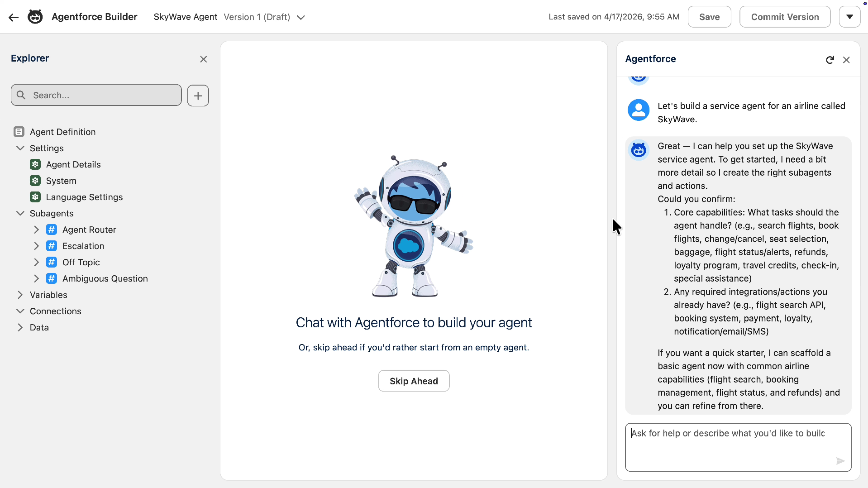This screenshot has height=488, width=868.
Task: Select the Agent Router subagent
Action: point(89,230)
